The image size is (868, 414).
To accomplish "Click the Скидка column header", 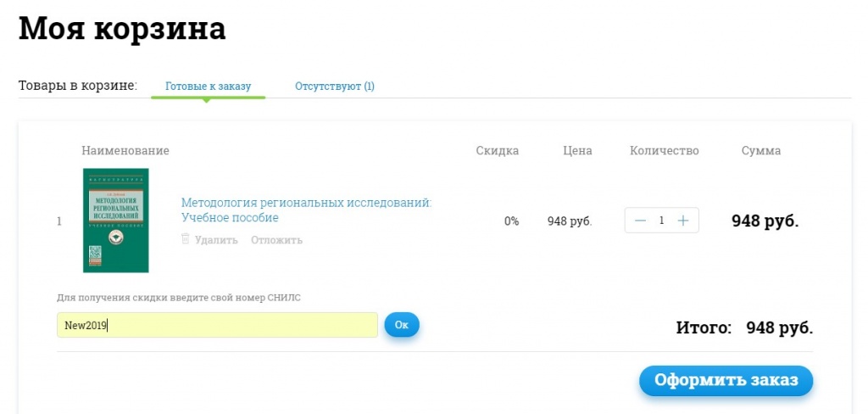I will coord(497,151).
